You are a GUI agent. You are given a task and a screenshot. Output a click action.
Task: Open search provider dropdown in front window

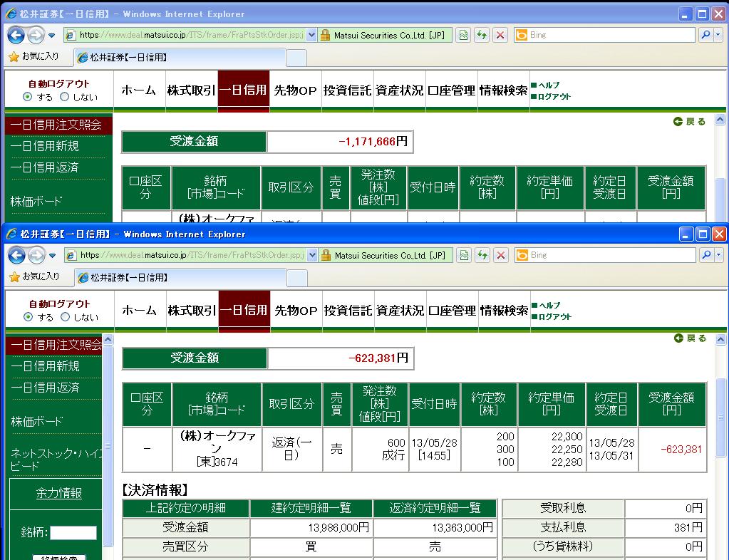[718, 255]
